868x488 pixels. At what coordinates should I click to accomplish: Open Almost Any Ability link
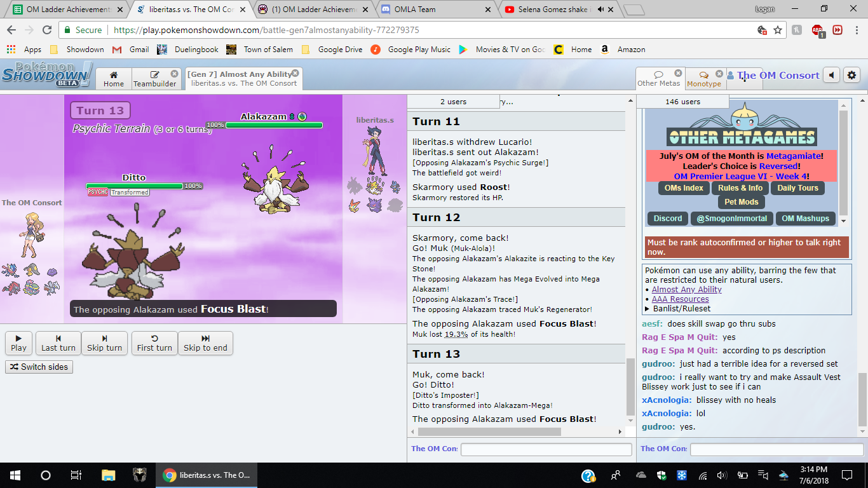click(x=686, y=290)
